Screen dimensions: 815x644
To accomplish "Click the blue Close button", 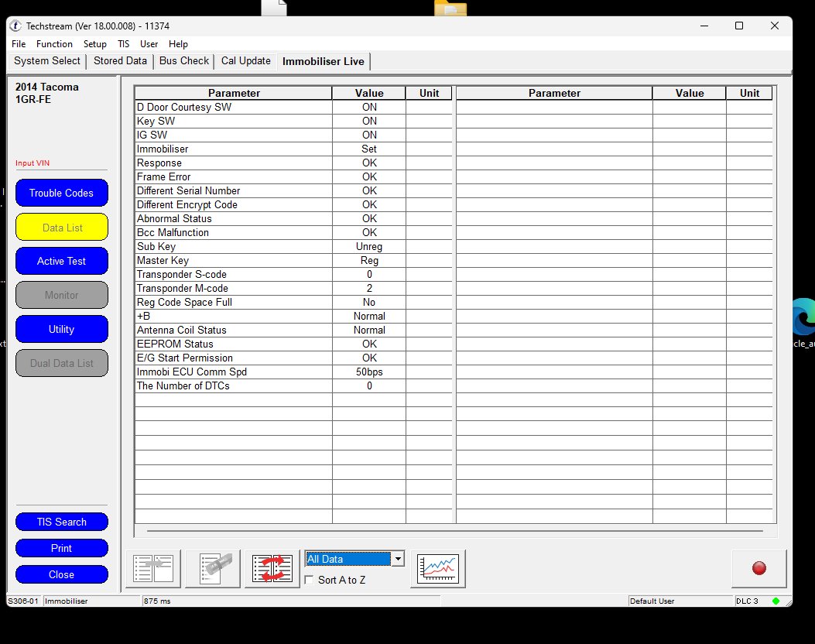I will (x=61, y=574).
